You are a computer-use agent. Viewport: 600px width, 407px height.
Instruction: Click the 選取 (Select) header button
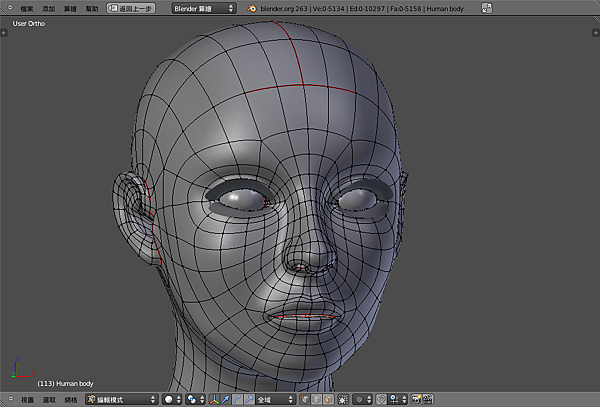click(49, 399)
